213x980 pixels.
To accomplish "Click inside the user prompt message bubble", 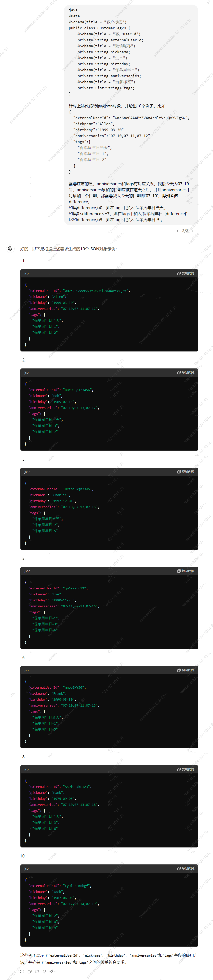I will point(131,115).
